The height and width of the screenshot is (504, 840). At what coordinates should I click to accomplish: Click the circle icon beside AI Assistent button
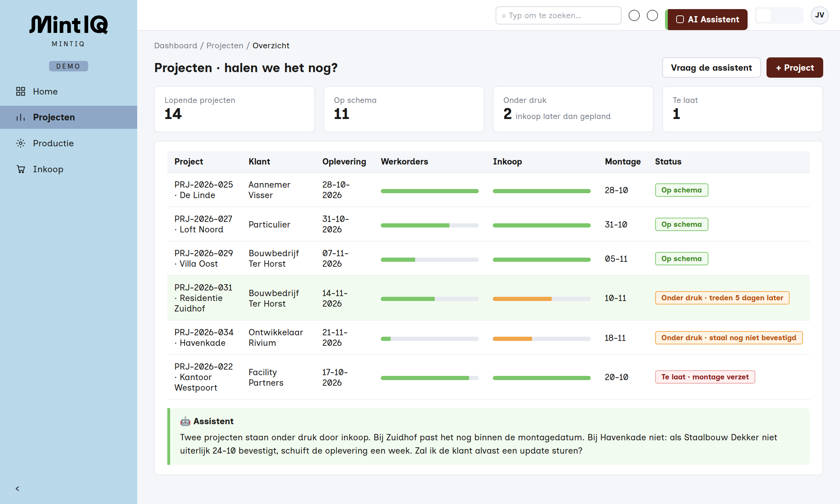(652, 15)
